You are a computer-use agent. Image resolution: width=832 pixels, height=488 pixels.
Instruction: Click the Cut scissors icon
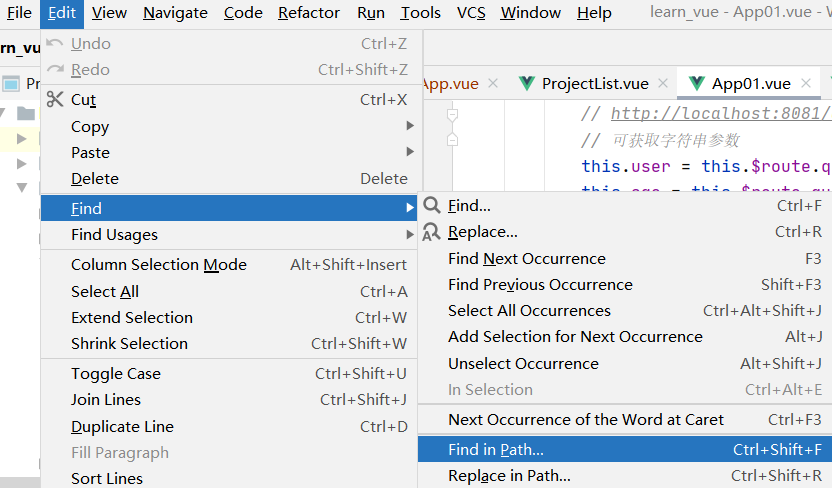[x=55, y=99]
